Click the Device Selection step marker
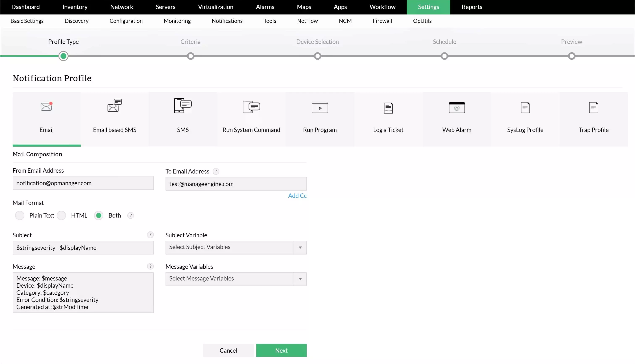This screenshot has height=364, width=635. coord(318,56)
